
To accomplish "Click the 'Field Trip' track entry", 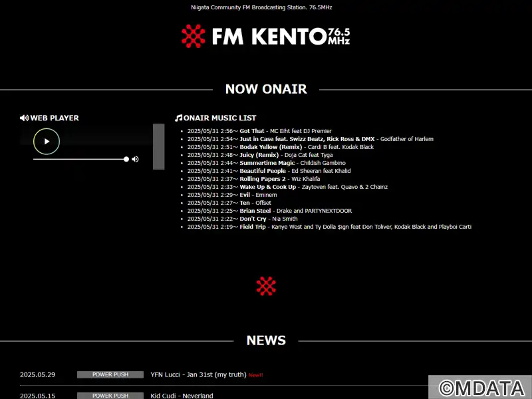I will click(329, 227).
